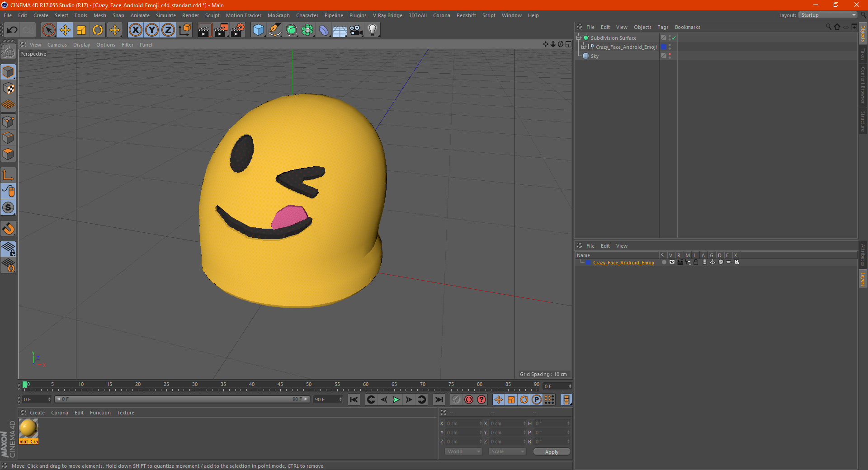Screen dimensions: 868x470
Task: Toggle Crazy_Face_Android_Emoji visibility dots
Action: point(670,47)
